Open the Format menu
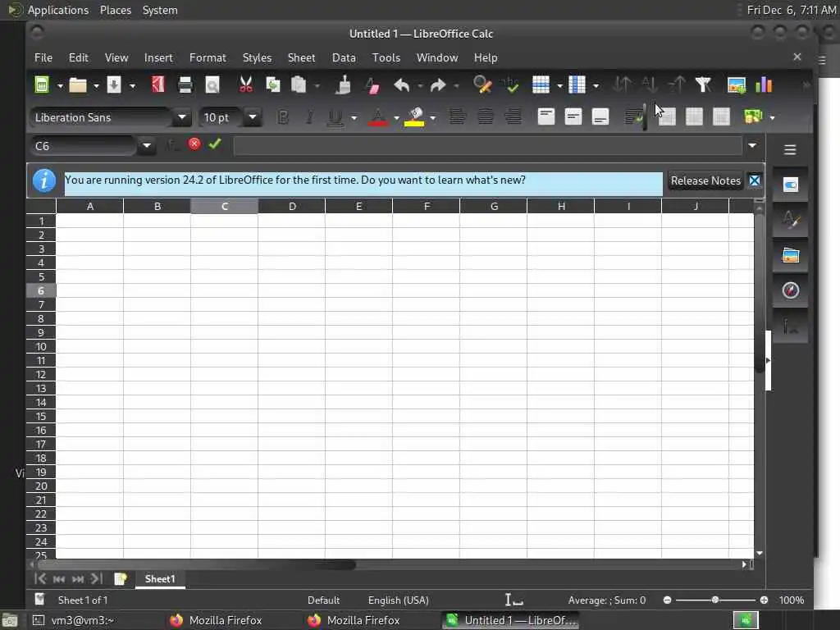The width and height of the screenshot is (840, 630). pos(208,57)
